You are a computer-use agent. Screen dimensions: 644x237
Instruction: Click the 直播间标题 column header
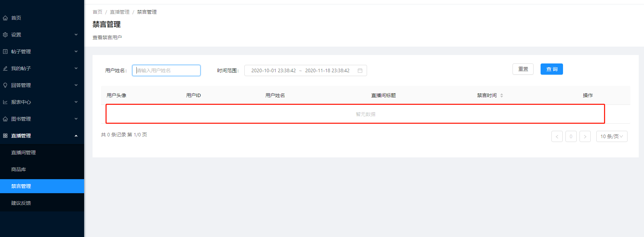click(x=384, y=95)
